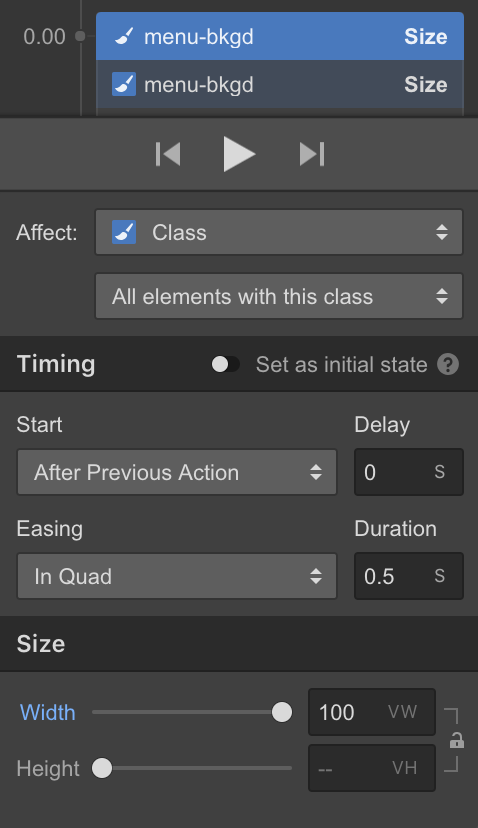Click the Duration input showing 0.5

pyautogui.click(x=409, y=576)
